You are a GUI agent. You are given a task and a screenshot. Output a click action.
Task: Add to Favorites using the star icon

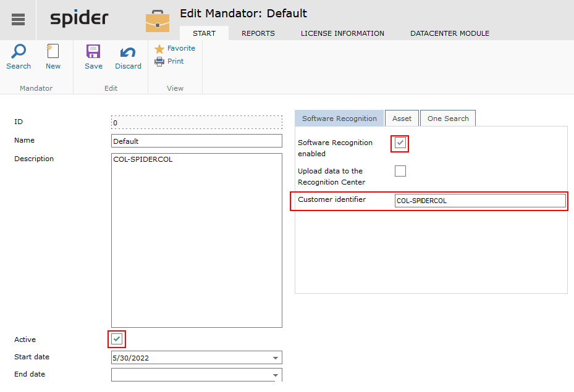tap(159, 49)
